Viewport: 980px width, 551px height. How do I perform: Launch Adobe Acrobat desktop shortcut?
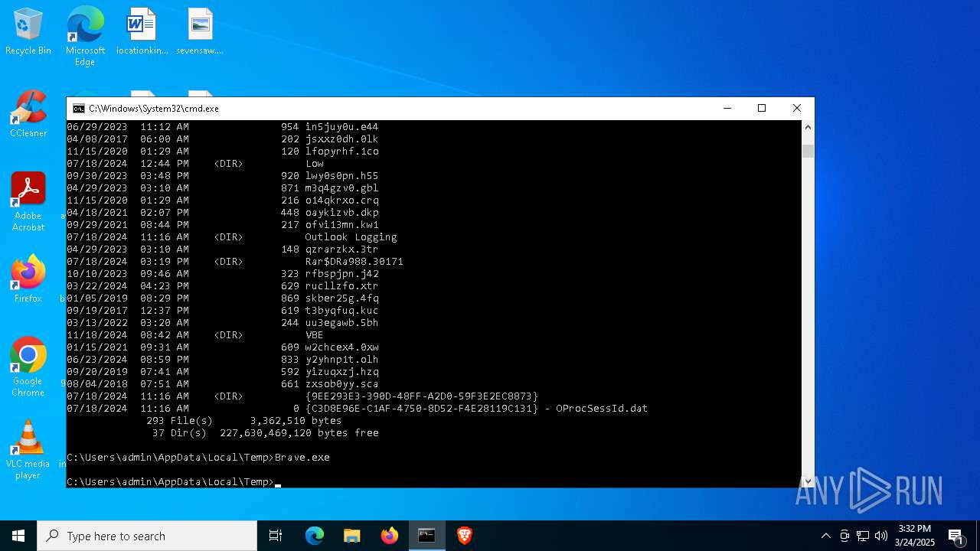28,202
